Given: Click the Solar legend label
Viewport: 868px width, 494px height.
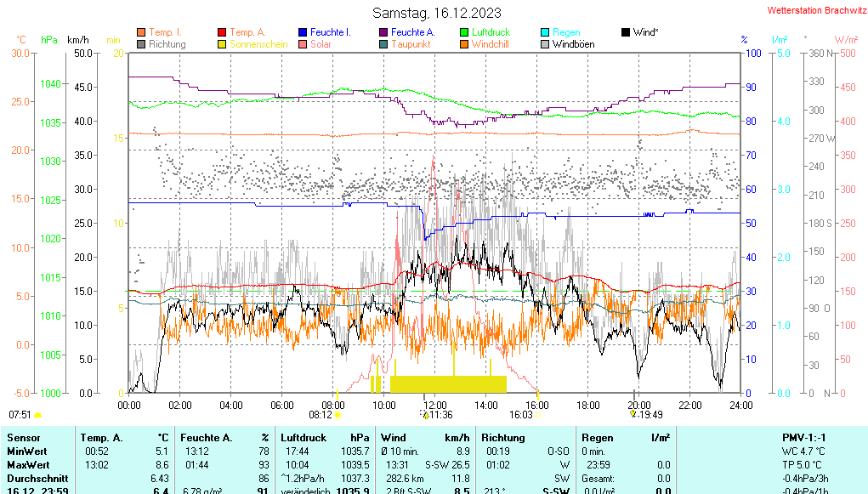Looking at the screenshot, I should coord(321,44).
